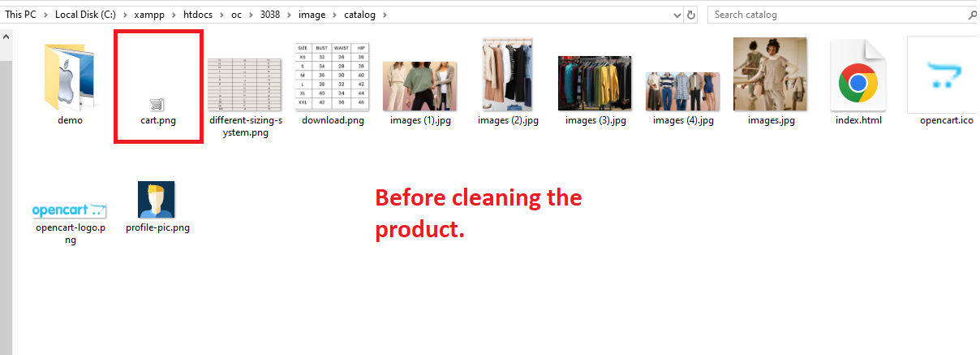
Task: Select the opencart.ico file icon
Action: click(x=942, y=75)
